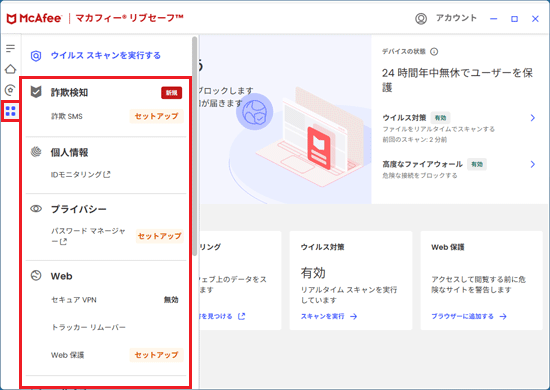Click the red 新規 badge

coord(172,93)
